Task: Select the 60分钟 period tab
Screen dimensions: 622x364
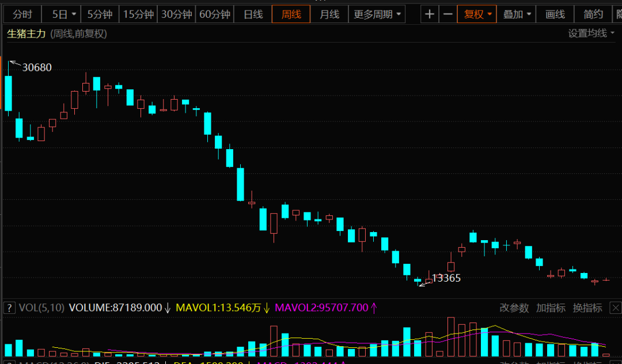Action: click(x=214, y=14)
